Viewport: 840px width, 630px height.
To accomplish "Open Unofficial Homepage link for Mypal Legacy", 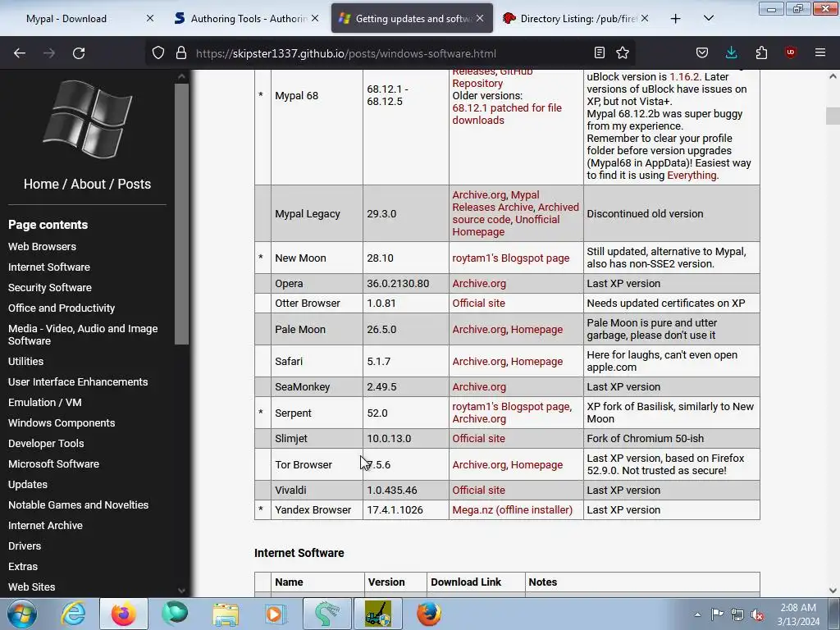I will pyautogui.click(x=505, y=226).
